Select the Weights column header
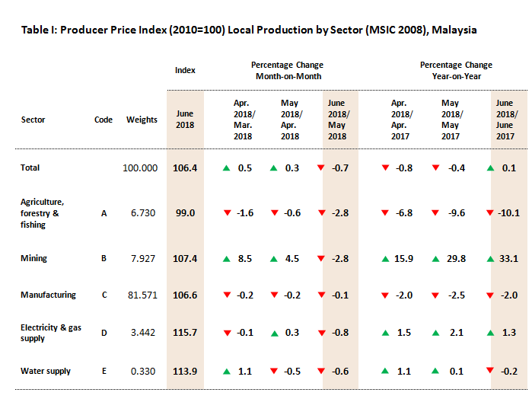 pos(142,120)
